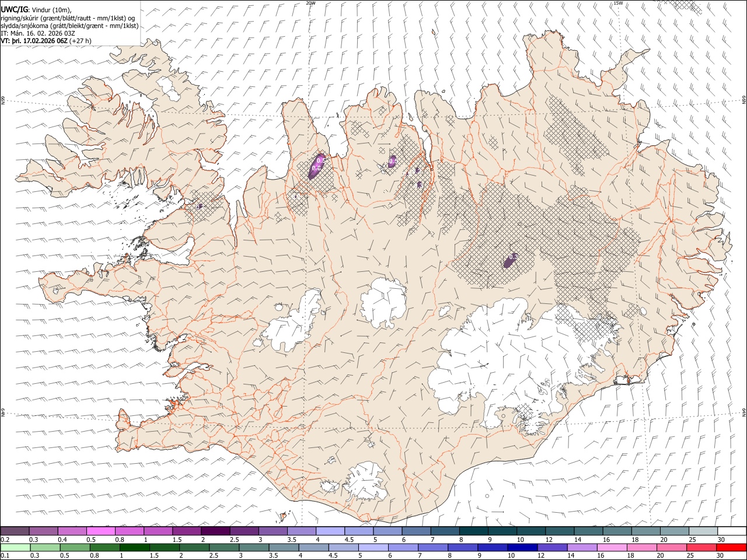Click the '30' label in the snow legend row
The height and width of the screenshot is (560, 747).
click(x=720, y=540)
